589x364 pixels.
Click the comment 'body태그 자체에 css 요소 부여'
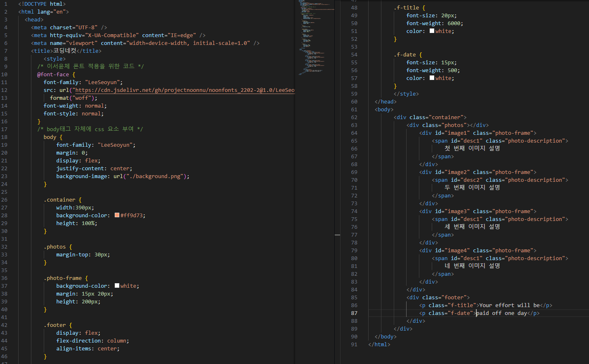(90, 129)
